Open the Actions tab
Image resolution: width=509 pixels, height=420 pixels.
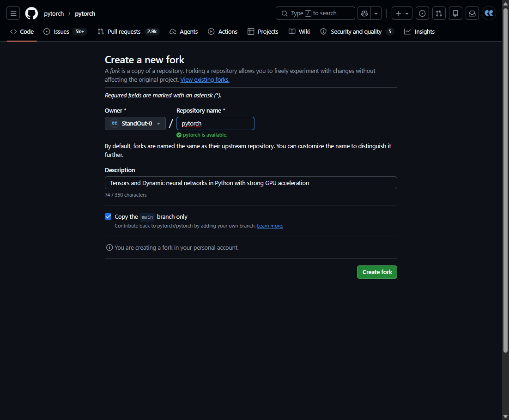223,31
